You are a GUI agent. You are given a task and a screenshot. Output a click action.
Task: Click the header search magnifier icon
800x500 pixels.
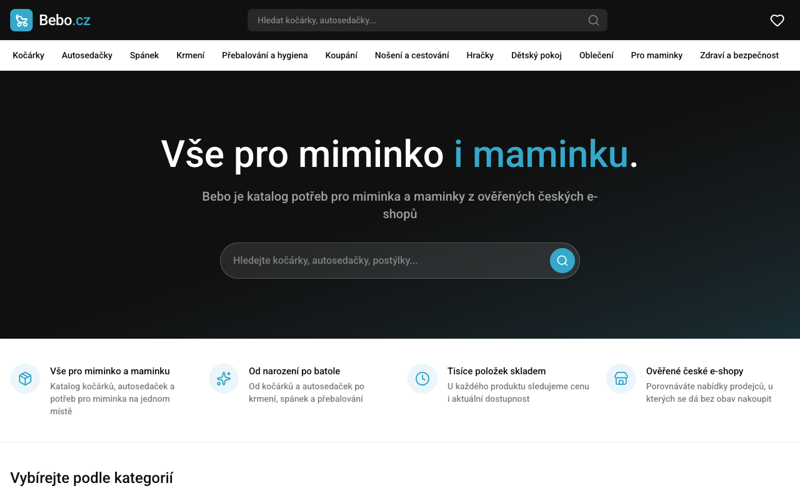pos(593,20)
